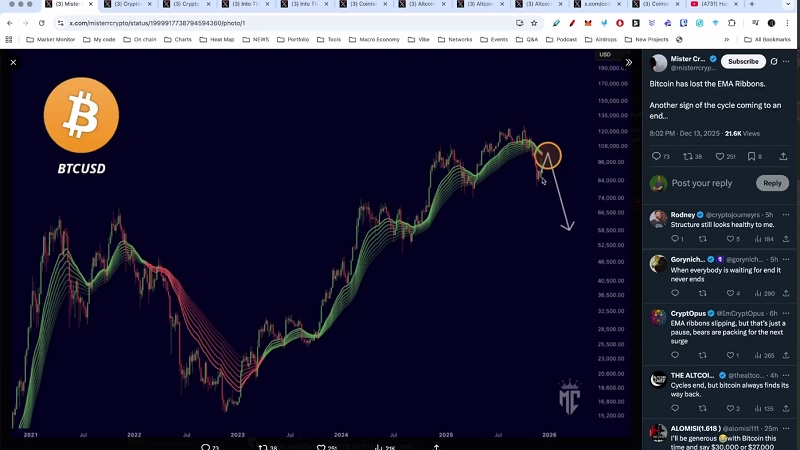Click the reply bubble icon showing 73
Viewport: 800px width, 450px height.
pos(656,156)
